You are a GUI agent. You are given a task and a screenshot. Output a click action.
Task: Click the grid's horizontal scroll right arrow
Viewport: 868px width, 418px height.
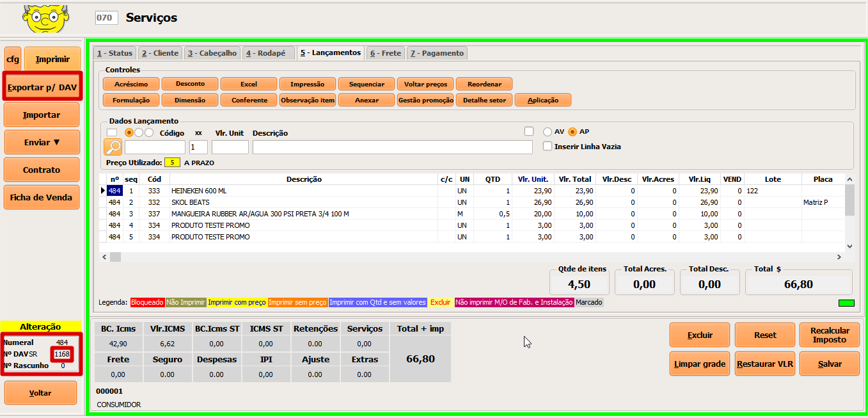839,257
